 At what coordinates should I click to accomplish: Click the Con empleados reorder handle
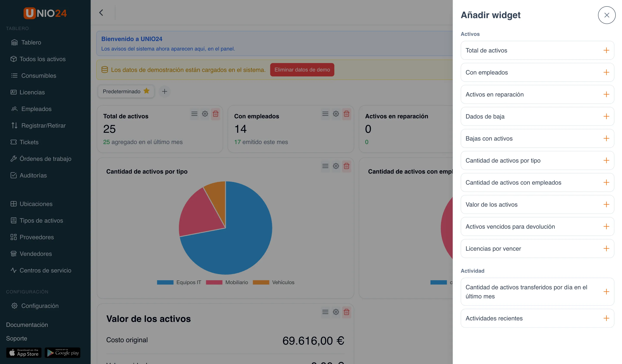point(325,114)
